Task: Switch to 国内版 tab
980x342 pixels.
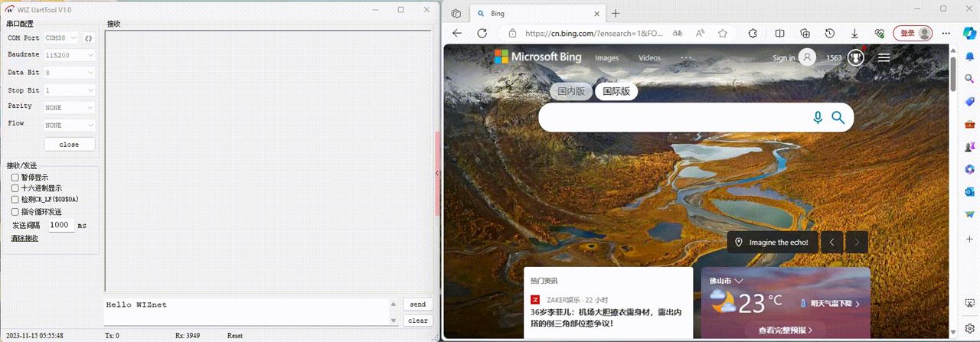Action: click(x=571, y=91)
